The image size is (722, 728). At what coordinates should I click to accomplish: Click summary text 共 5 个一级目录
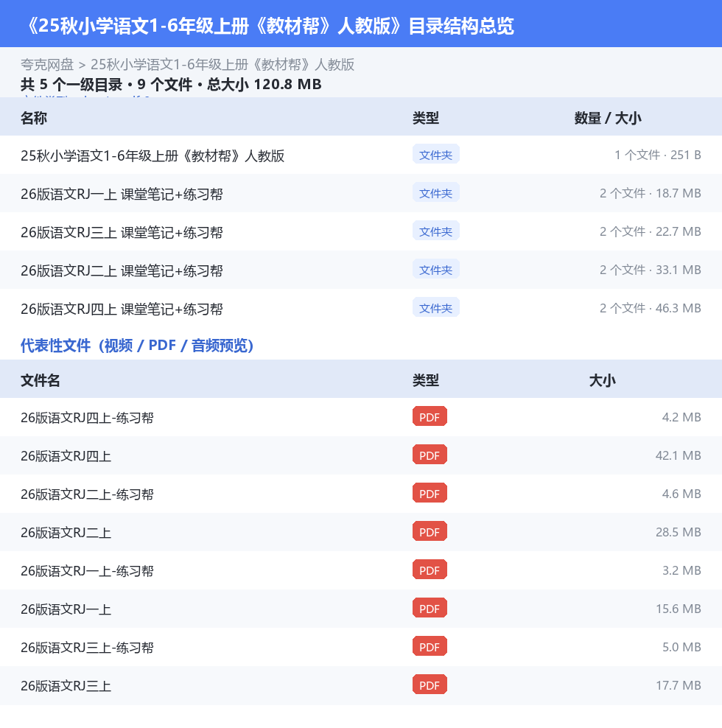[x=71, y=85]
